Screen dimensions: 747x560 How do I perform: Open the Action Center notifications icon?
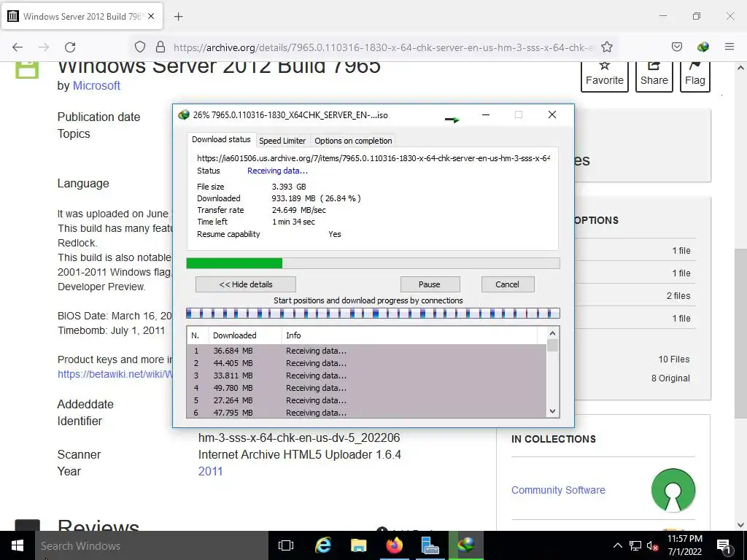coord(724,545)
